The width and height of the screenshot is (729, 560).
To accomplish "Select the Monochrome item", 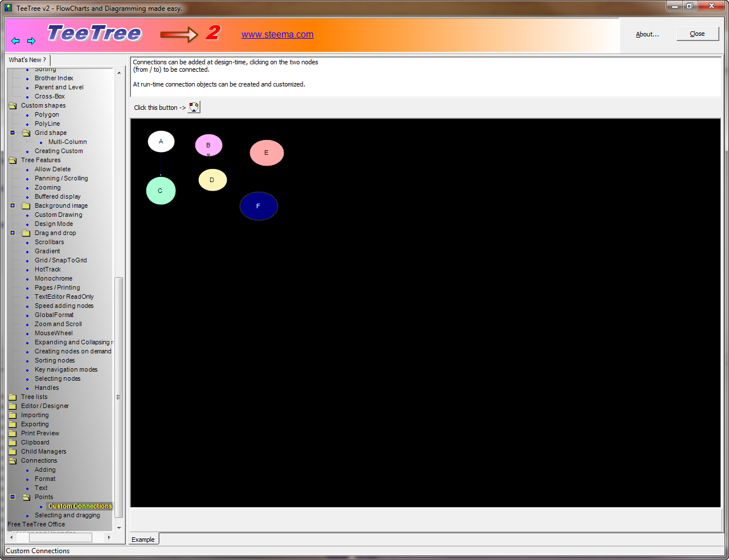I will (x=54, y=278).
